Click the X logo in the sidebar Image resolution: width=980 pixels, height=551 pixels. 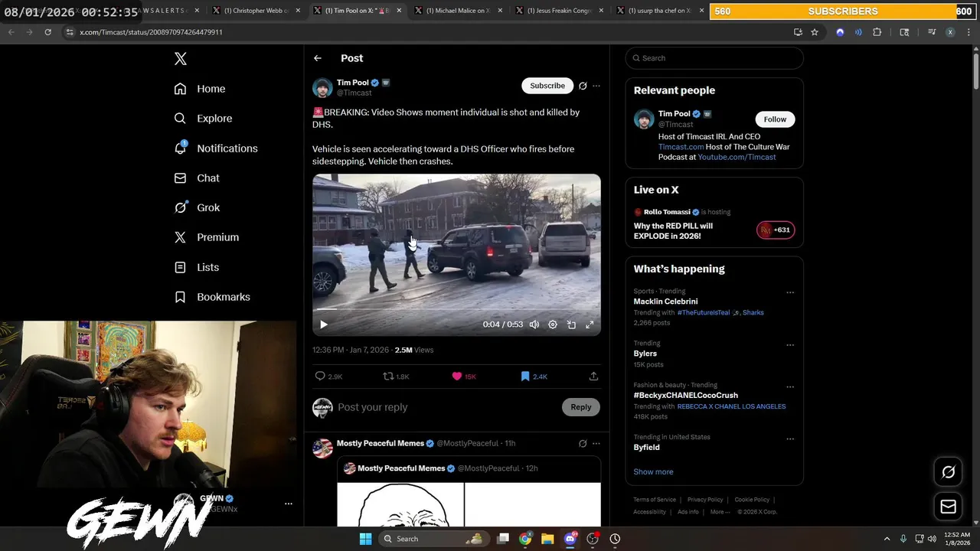180,59
